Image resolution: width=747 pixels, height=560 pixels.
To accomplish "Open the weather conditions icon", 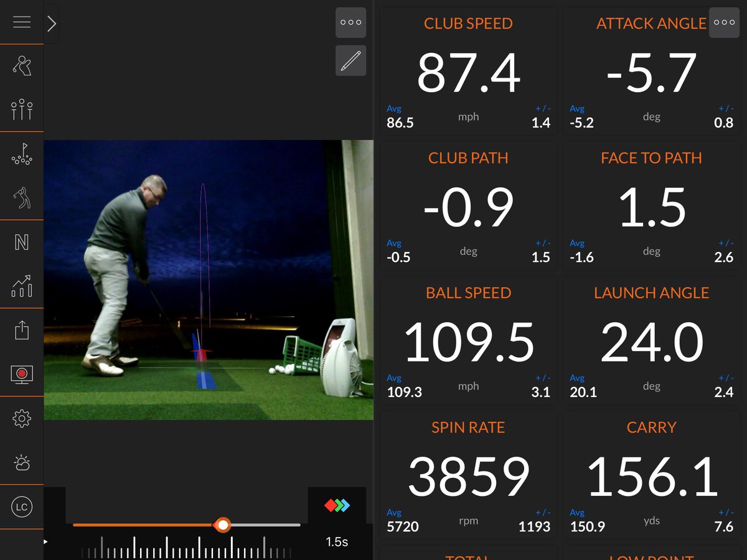I will [x=22, y=462].
